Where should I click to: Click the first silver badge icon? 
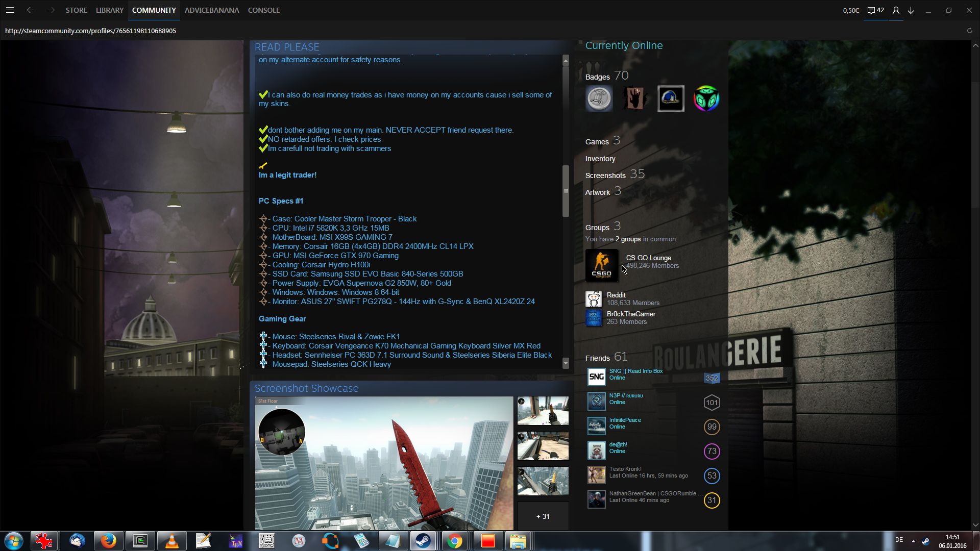click(599, 98)
